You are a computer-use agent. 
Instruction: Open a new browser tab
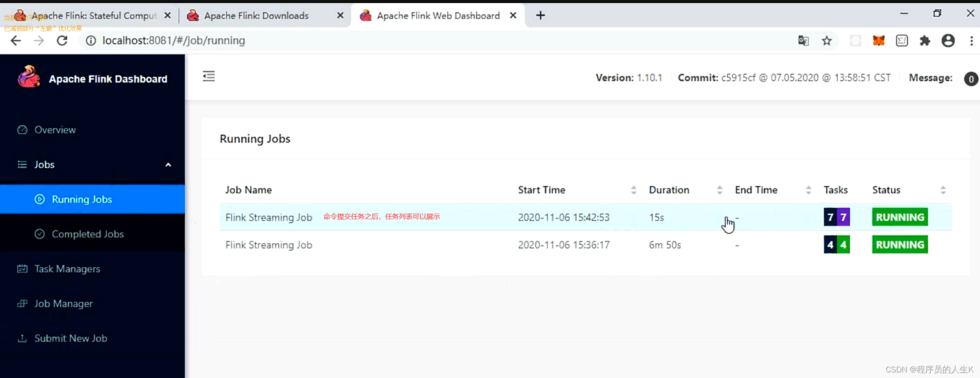[541, 16]
